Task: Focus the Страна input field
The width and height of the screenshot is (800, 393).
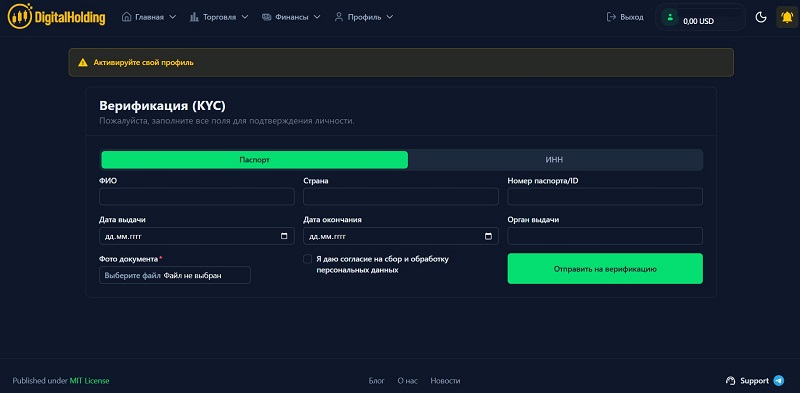Action: tap(401, 196)
